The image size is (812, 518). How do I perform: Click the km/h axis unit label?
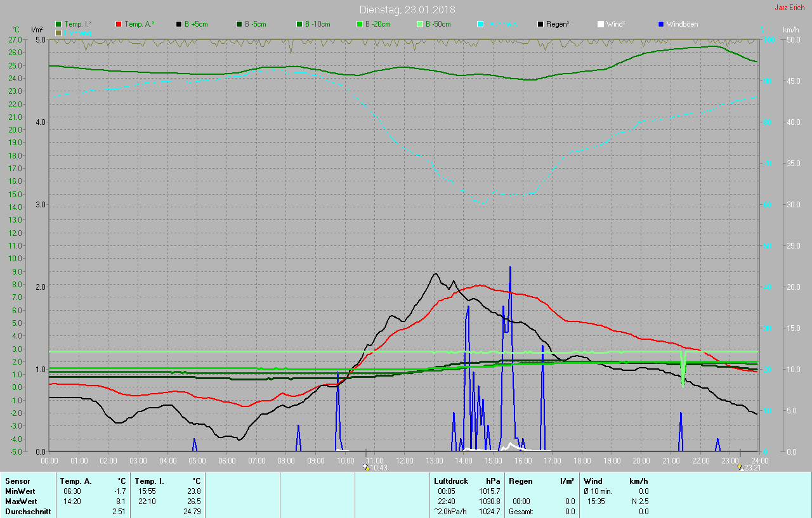[x=790, y=30]
